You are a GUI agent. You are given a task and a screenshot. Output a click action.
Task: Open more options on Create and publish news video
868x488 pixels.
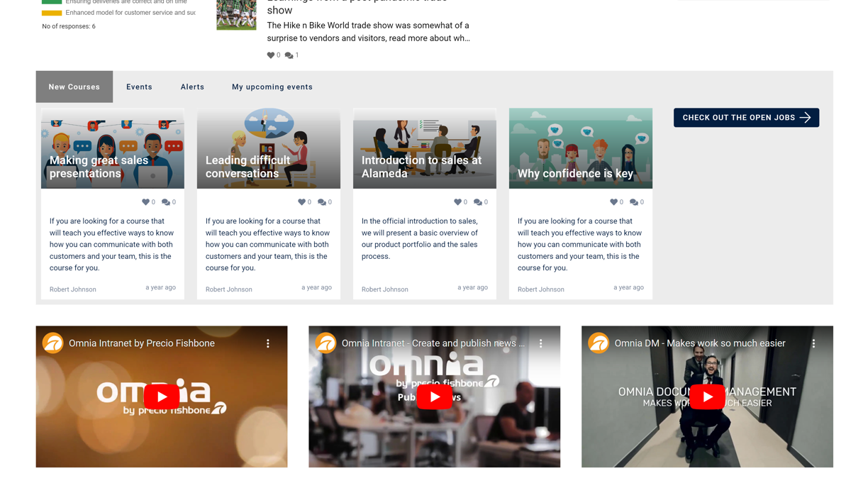(540, 343)
